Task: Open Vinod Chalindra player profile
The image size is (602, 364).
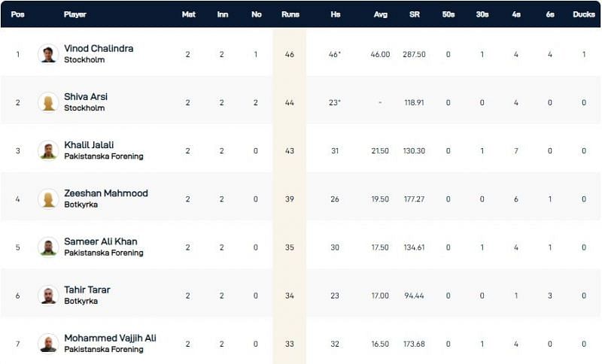Action: [x=99, y=49]
